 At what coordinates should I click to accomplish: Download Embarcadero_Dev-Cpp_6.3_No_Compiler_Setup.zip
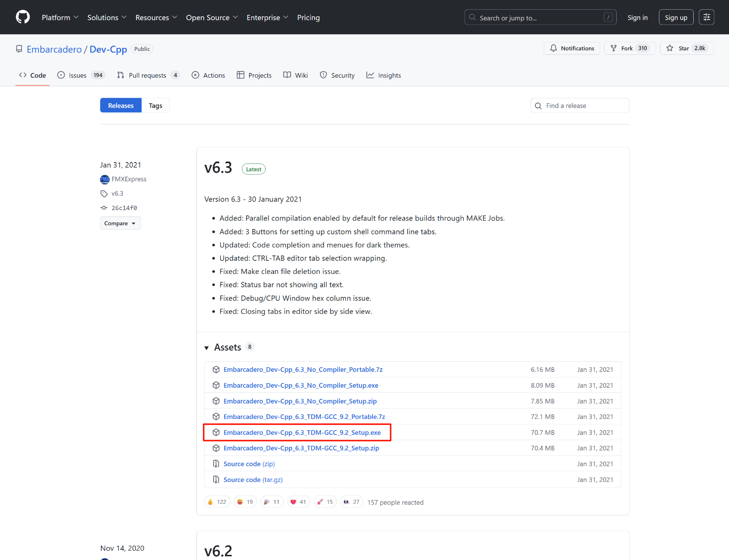tap(300, 401)
